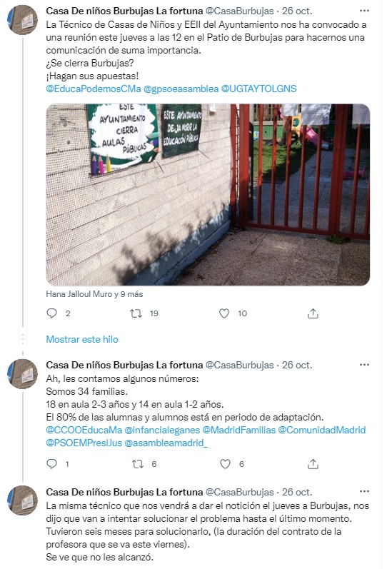Open the first tweet's profile avatar
Image resolution: width=392 pixels, height=569 pixels.
click(23, 19)
